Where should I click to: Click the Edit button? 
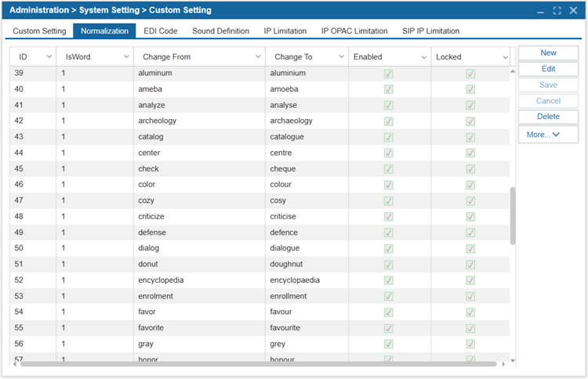548,69
